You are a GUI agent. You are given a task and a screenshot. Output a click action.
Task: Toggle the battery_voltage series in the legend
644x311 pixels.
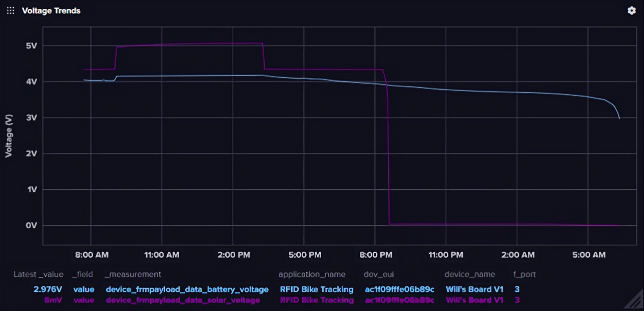tap(187, 289)
